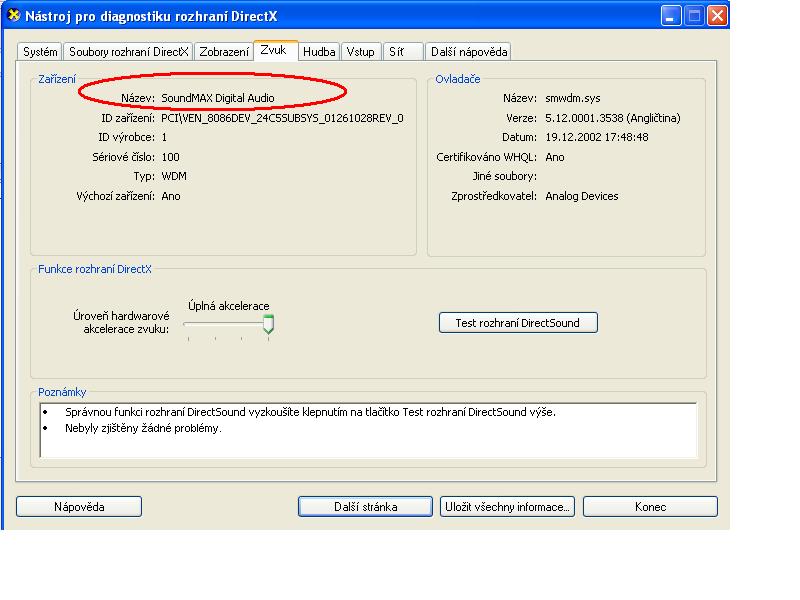
Task: Click inside the Poznámky notes box
Action: point(368,431)
